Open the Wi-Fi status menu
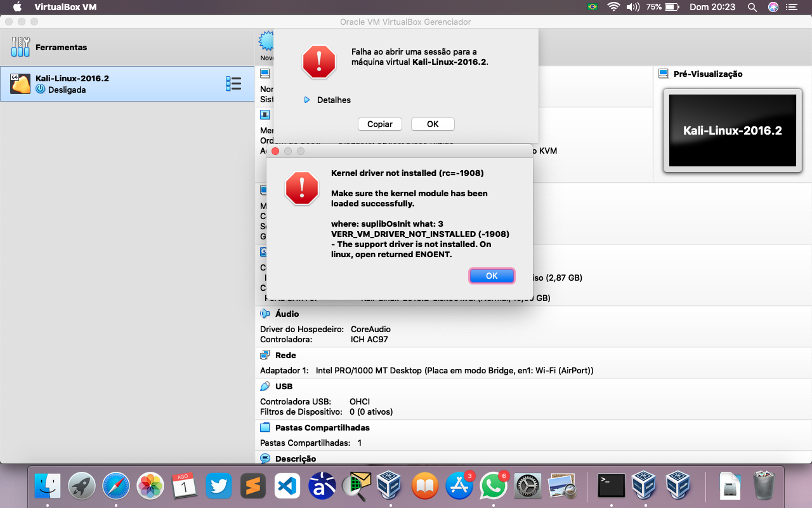This screenshot has height=508, width=812. 613,7
